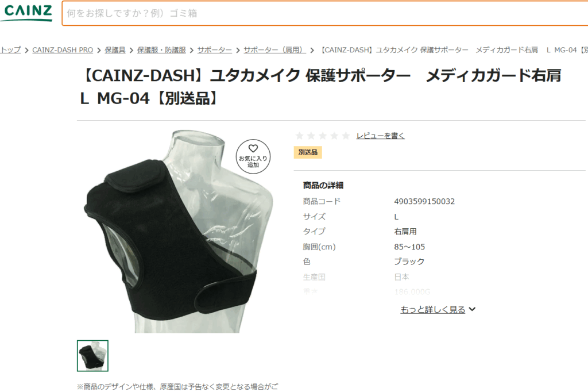Go to トップ breadcrumb

pyautogui.click(x=10, y=49)
